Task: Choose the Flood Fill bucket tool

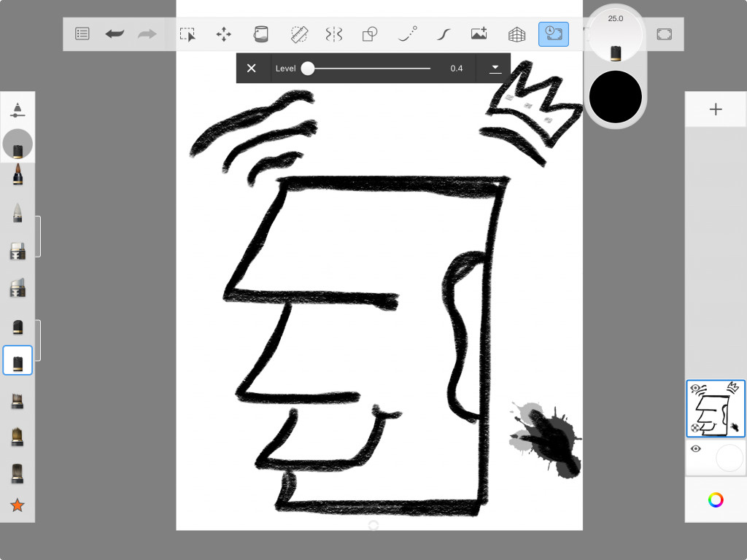Action: (x=260, y=34)
